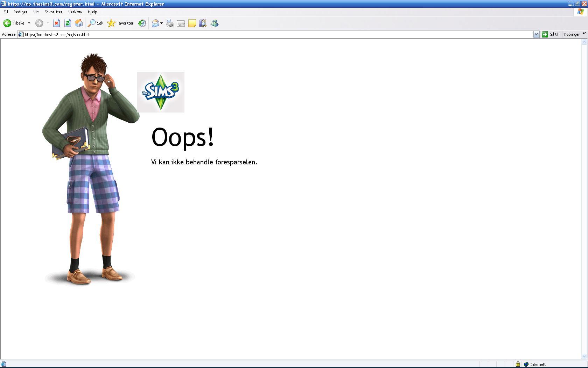This screenshot has height=368, width=588.
Task: Click the status bar page icon
Action: pyautogui.click(x=3, y=364)
